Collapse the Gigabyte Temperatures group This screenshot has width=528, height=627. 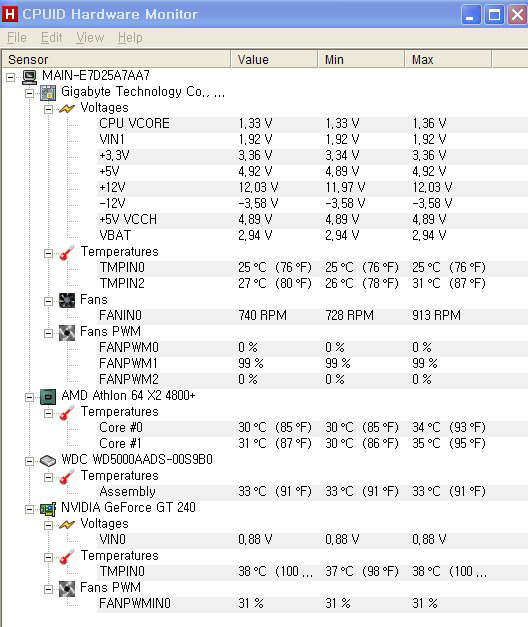pyautogui.click(x=48, y=253)
